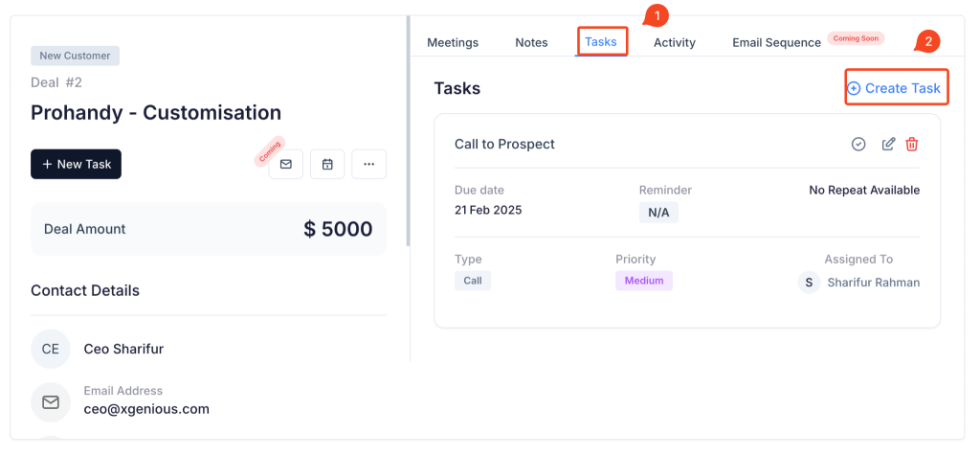Click the Medium priority badge

644,281
